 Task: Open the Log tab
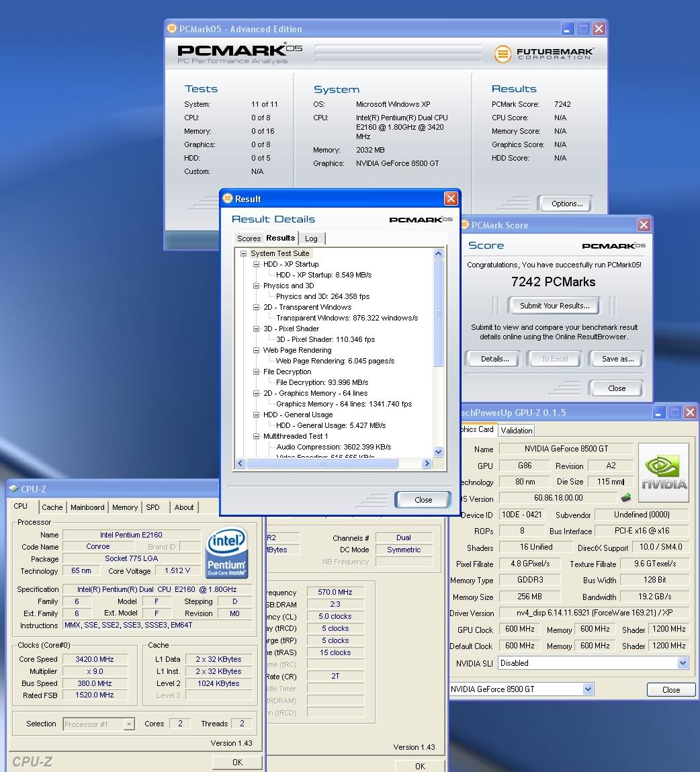coord(311,239)
